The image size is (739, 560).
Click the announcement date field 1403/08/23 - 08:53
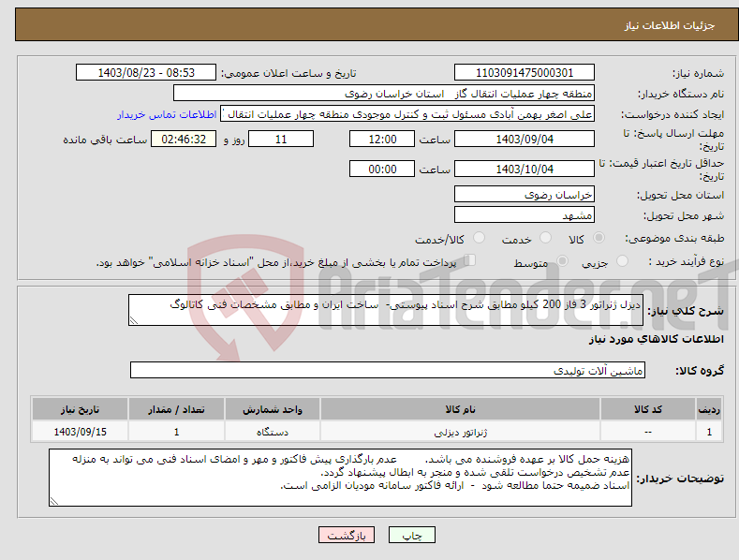pyautogui.click(x=146, y=73)
